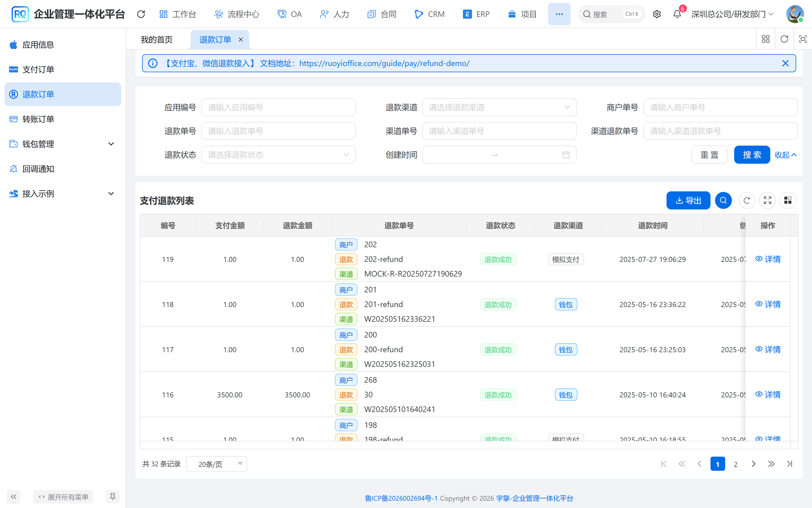Close the refund documentation alert banner

pos(785,63)
